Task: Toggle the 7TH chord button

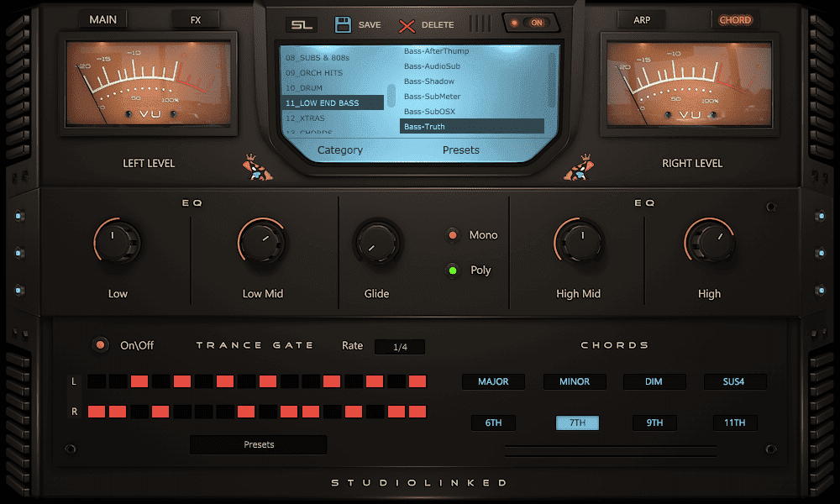Action: click(578, 423)
